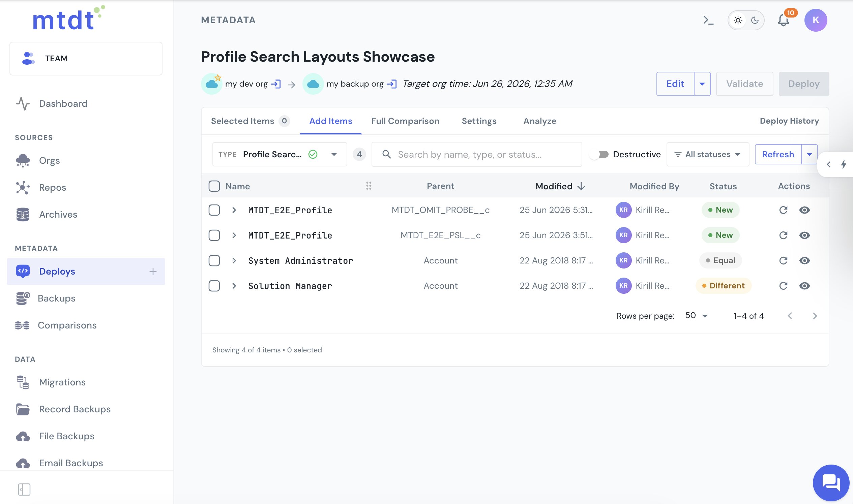Click the lightning bolt quick actions icon

(x=844, y=164)
